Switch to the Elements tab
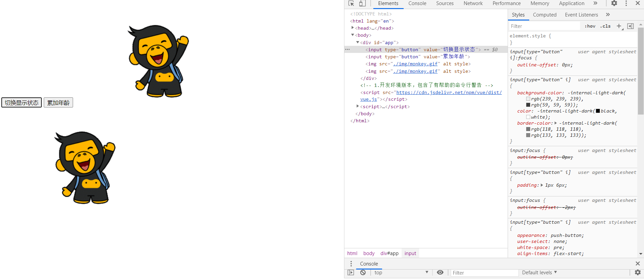This screenshot has height=280, width=644. (x=388, y=3)
